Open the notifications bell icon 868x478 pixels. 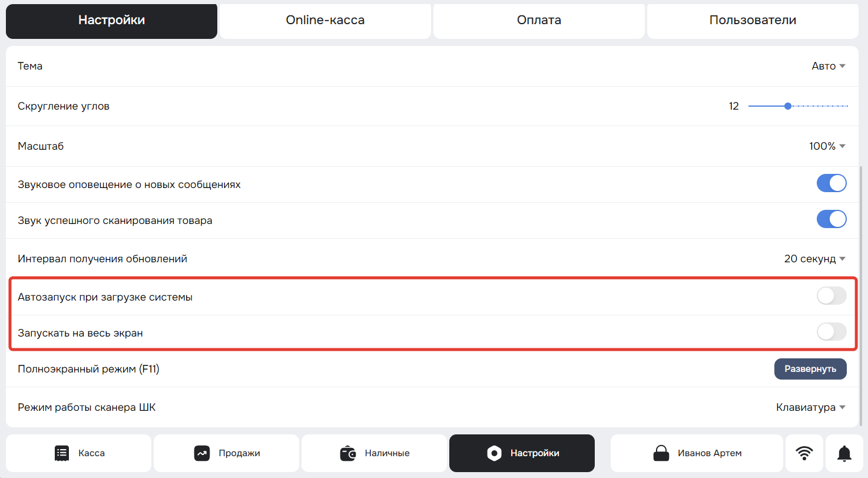pyautogui.click(x=844, y=453)
